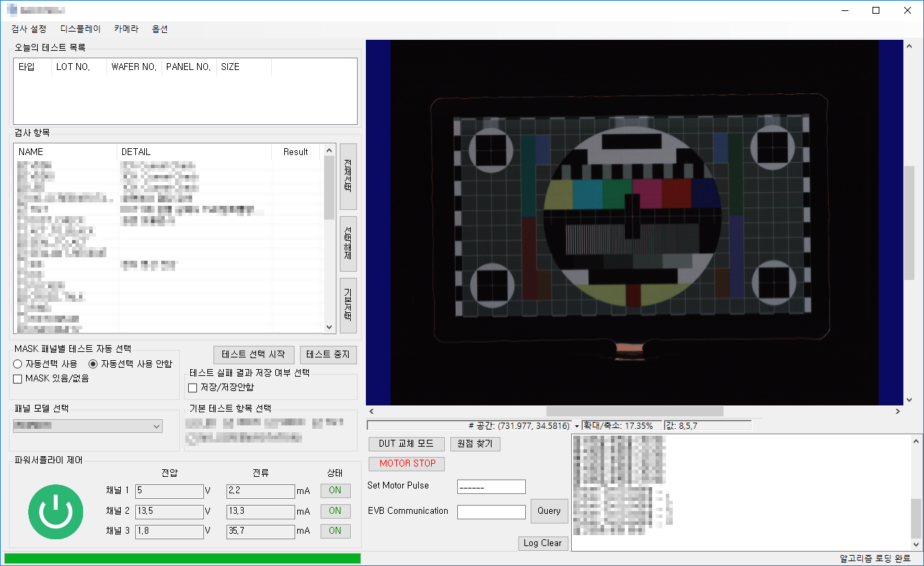Open the 옵션 menu
924x566 pixels.
pyautogui.click(x=160, y=30)
